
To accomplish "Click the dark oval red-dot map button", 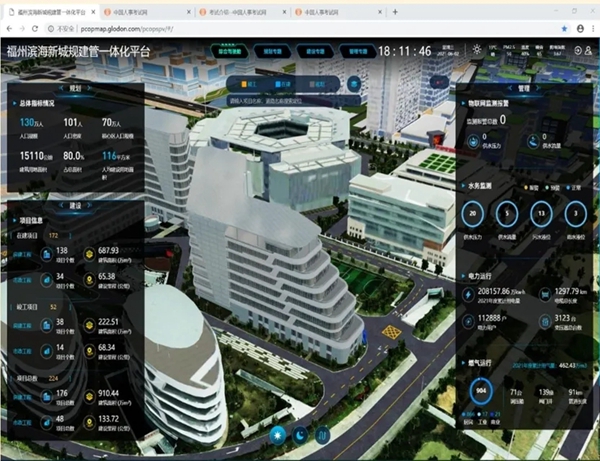I will click(x=439, y=81).
